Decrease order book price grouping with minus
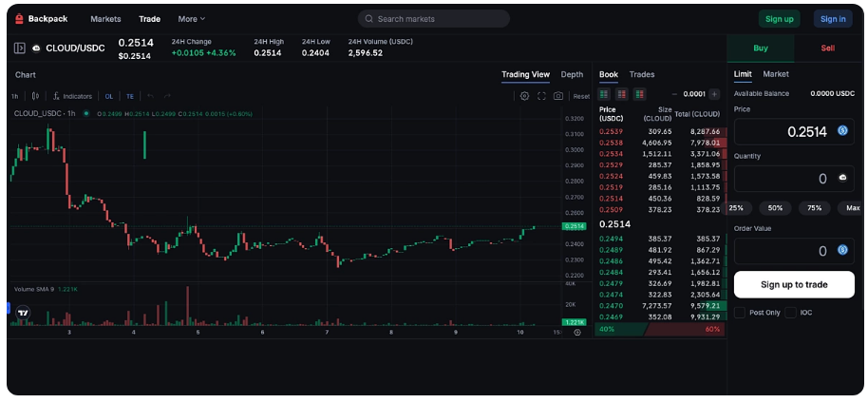868x403 pixels. pyautogui.click(x=674, y=94)
